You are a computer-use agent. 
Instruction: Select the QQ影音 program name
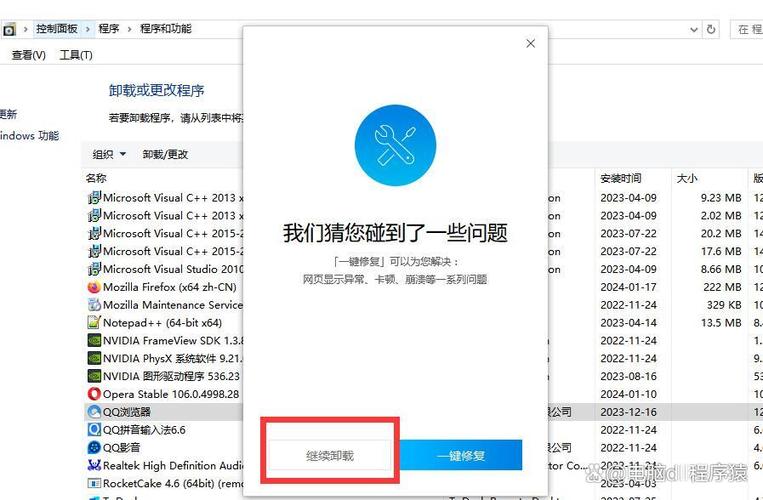(x=121, y=447)
